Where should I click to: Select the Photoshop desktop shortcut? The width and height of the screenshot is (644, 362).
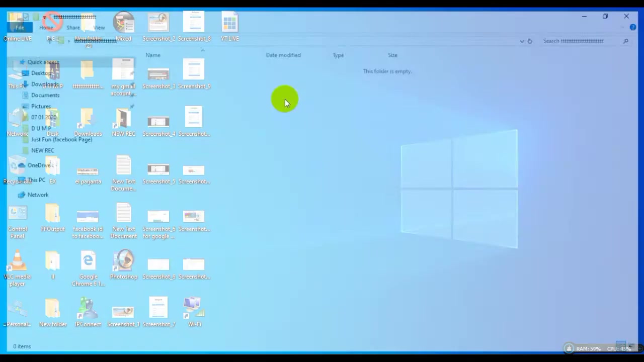(x=123, y=265)
